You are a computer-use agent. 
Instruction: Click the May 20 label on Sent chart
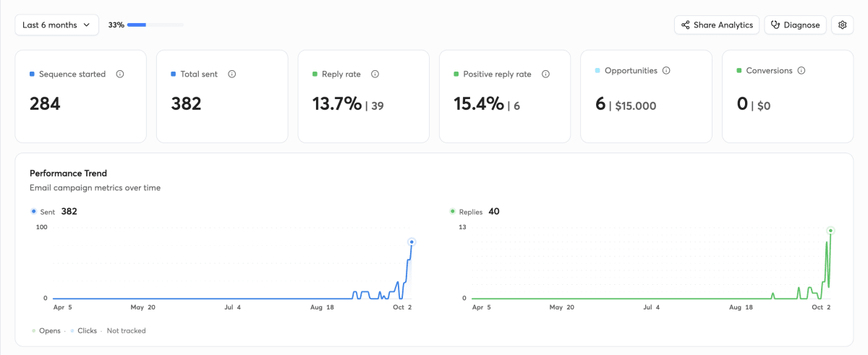[142, 307]
